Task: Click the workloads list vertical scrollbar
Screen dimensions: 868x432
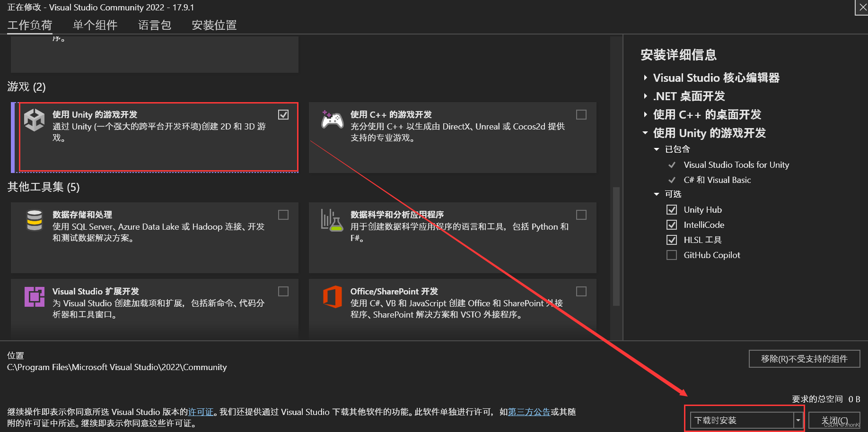Action: (x=616, y=246)
